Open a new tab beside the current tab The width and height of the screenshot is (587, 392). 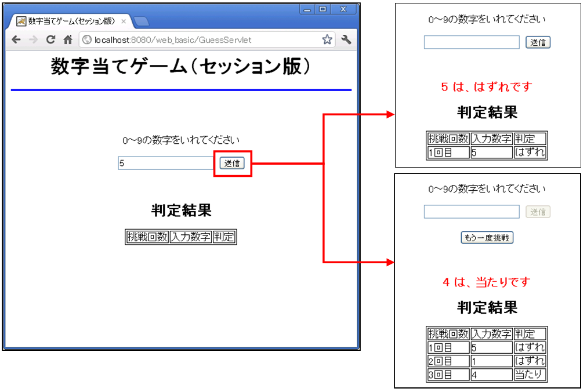coord(141,21)
